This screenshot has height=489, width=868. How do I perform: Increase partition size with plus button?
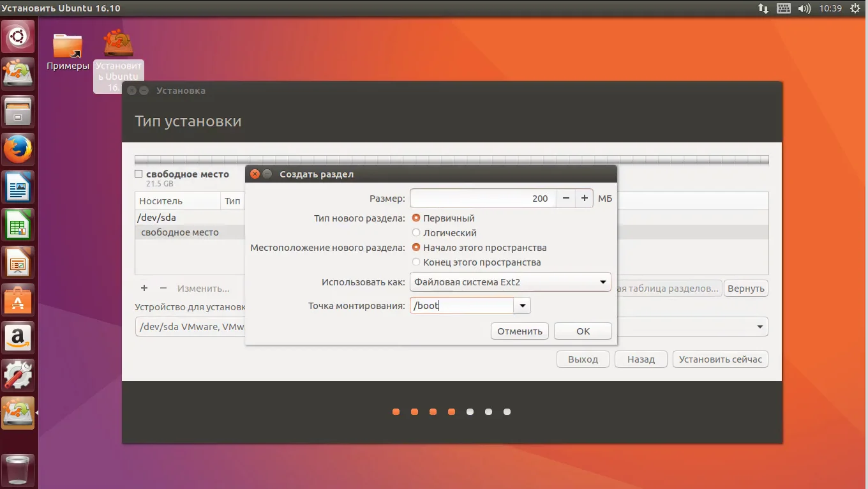pyautogui.click(x=584, y=199)
